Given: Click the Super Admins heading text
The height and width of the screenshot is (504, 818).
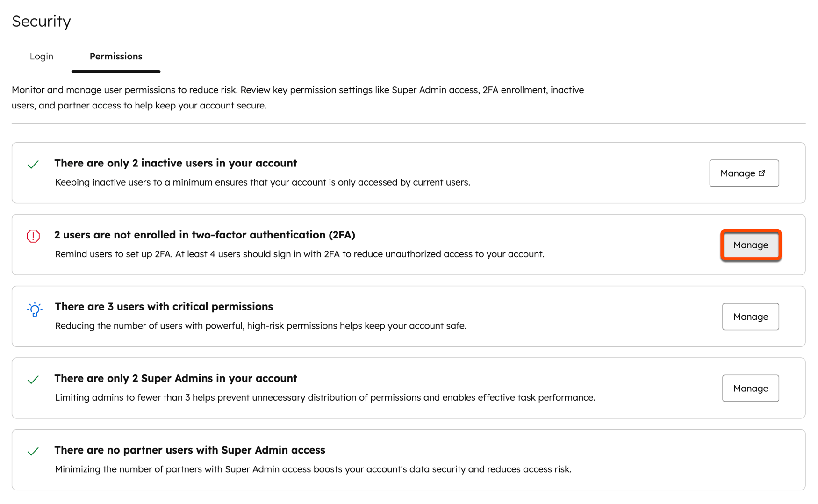Looking at the screenshot, I should [x=176, y=378].
